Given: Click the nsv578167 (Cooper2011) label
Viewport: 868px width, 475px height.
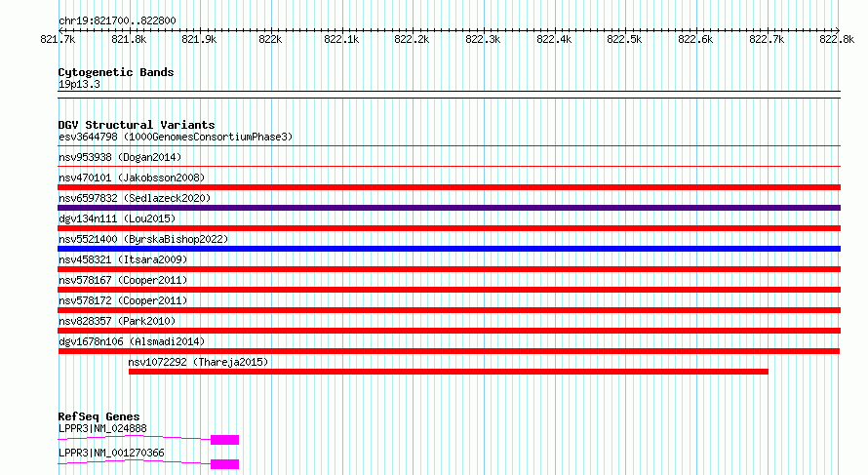Looking at the screenshot, I should coord(123,280).
